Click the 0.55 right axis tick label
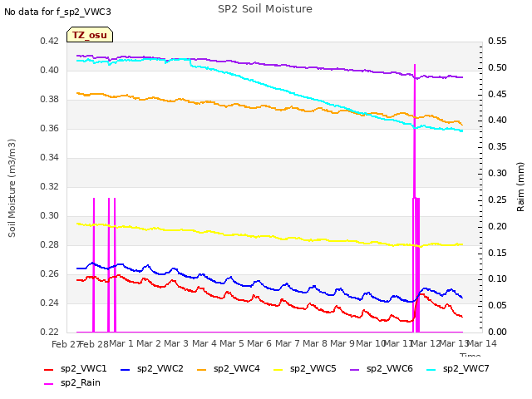The width and height of the screenshot is (532, 399). pos(497,42)
